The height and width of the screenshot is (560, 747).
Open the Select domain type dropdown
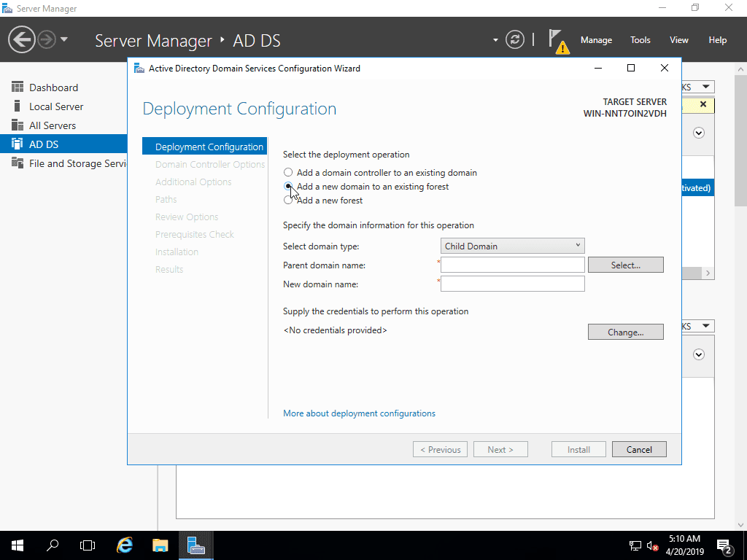(x=513, y=246)
